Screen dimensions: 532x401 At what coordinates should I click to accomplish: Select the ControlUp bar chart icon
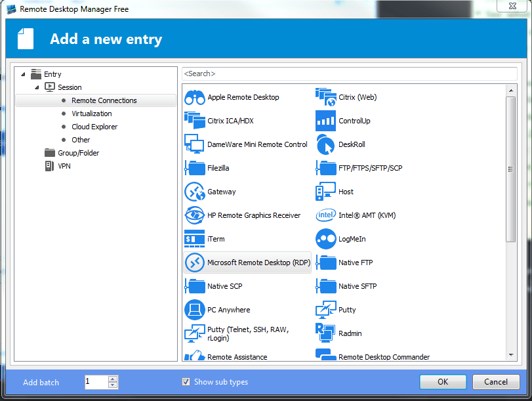click(326, 121)
